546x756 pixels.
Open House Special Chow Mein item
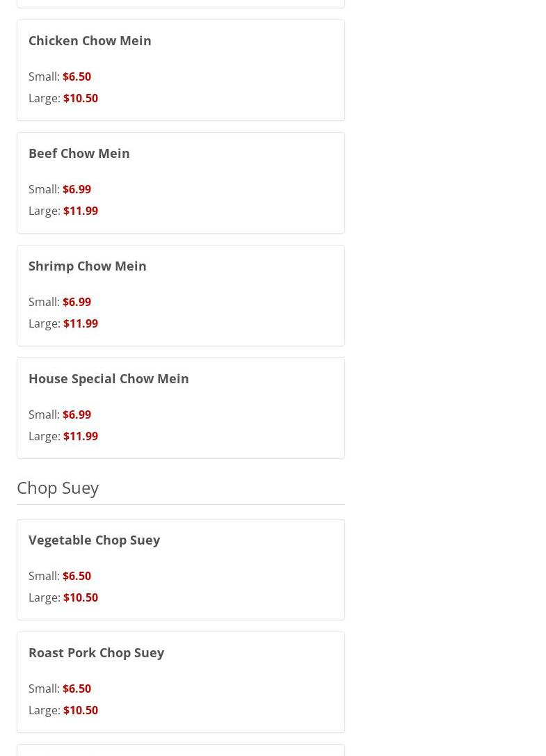coord(109,379)
